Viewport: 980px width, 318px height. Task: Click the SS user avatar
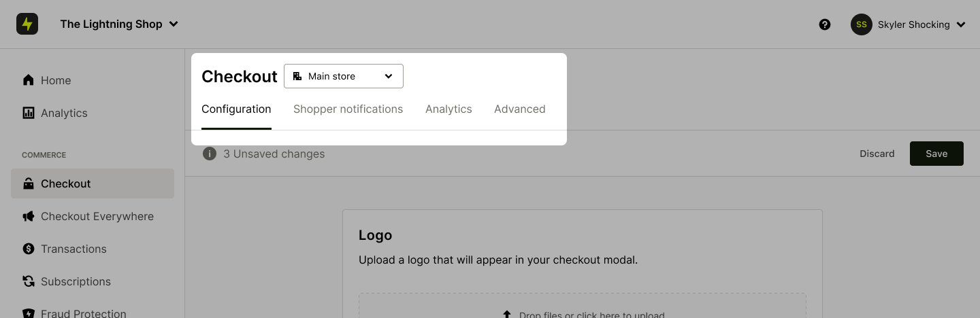862,24
